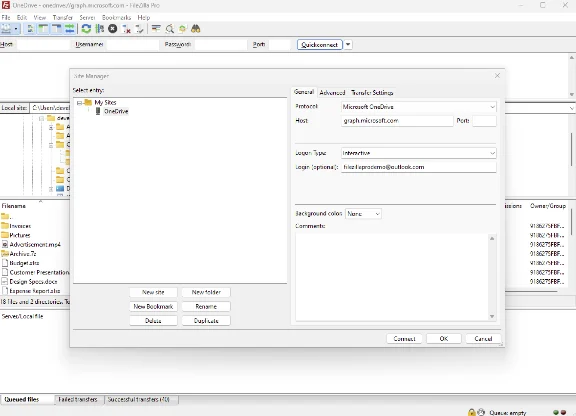Select the OneDrive site entry
The height and width of the screenshot is (416, 576).
point(116,111)
